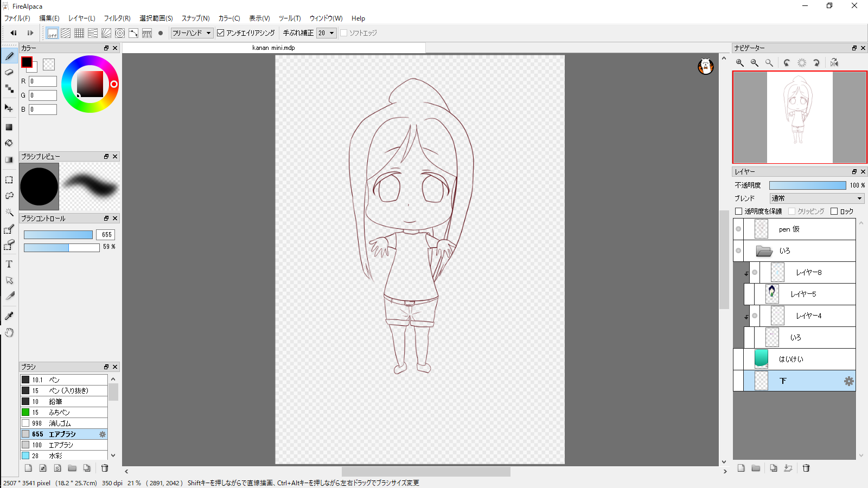Screen dimensions: 868x488
Task: Delete the layer with the trash icon
Action: point(806,468)
